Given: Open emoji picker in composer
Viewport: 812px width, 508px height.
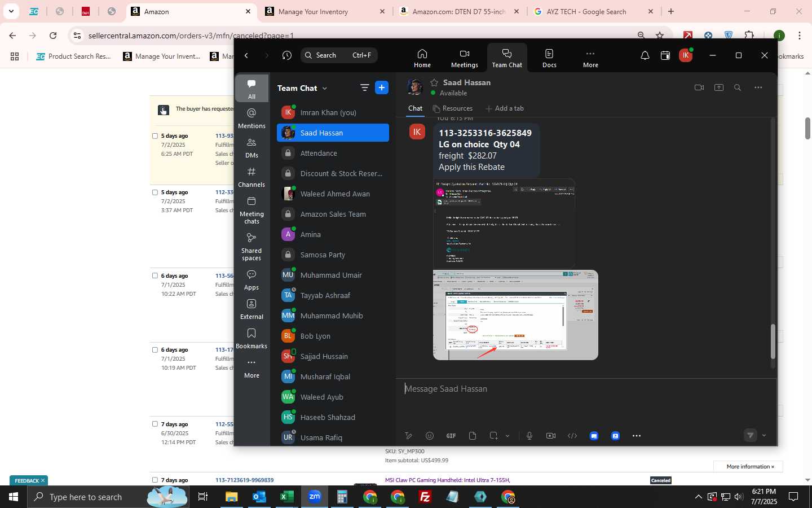Looking at the screenshot, I should click(430, 436).
